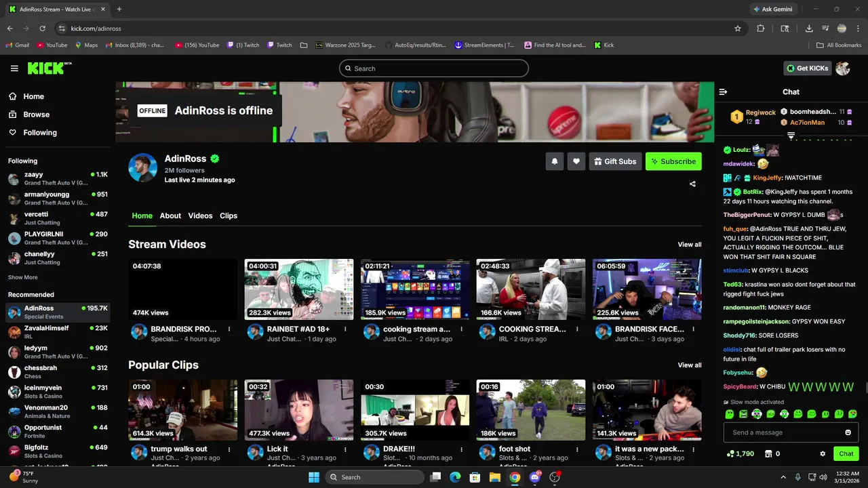Open vercetti channel in sidebar
Viewport: 868px width, 488px height.
[58, 218]
